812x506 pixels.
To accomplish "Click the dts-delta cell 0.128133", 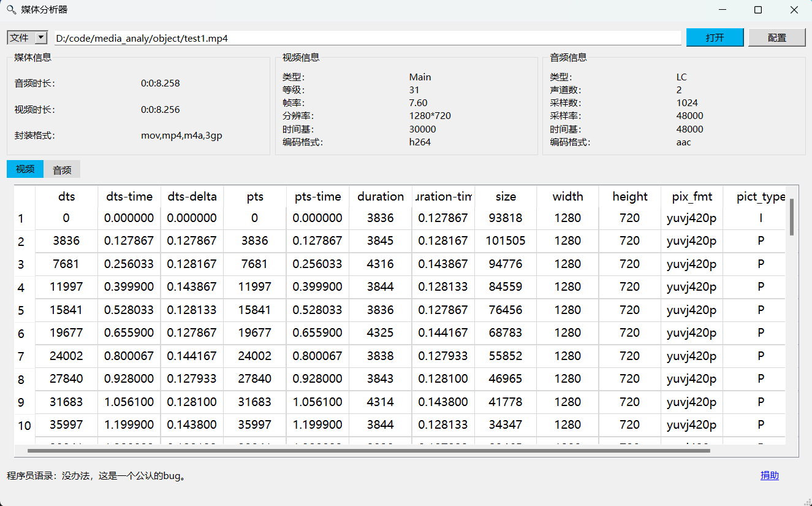I will point(192,310).
